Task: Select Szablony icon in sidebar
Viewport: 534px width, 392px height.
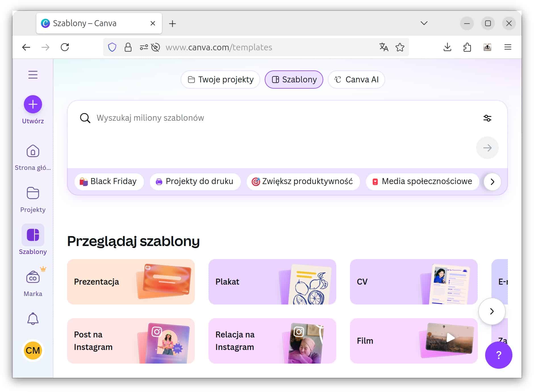Action: pyautogui.click(x=33, y=235)
